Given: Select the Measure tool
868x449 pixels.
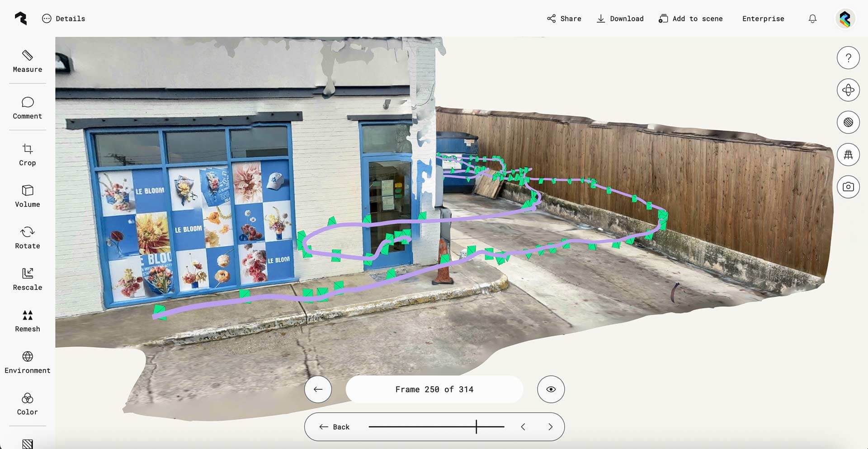Looking at the screenshot, I should (x=27, y=62).
